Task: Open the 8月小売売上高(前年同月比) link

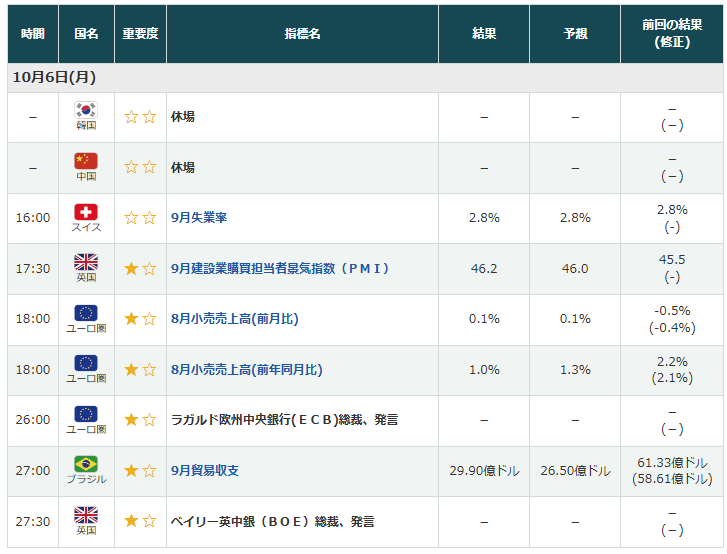Action: tap(246, 370)
